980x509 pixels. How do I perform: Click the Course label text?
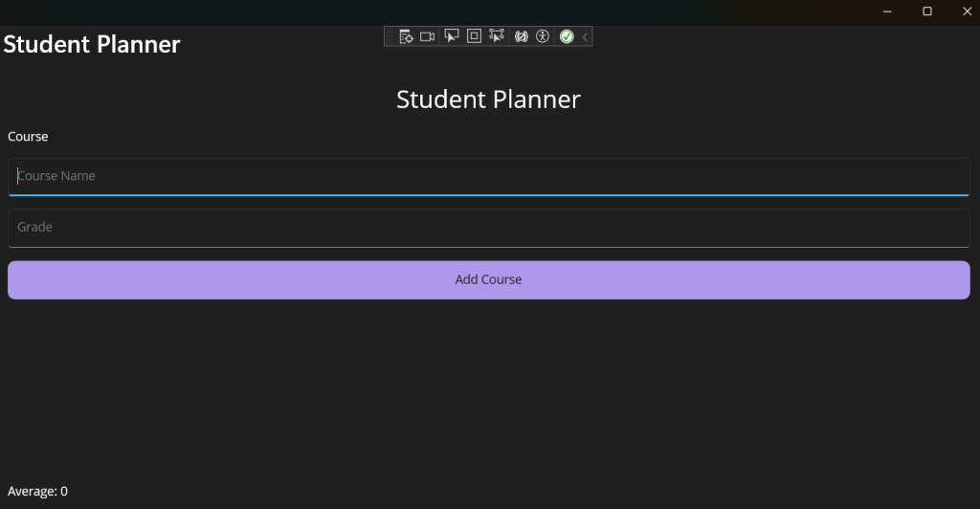tap(28, 137)
